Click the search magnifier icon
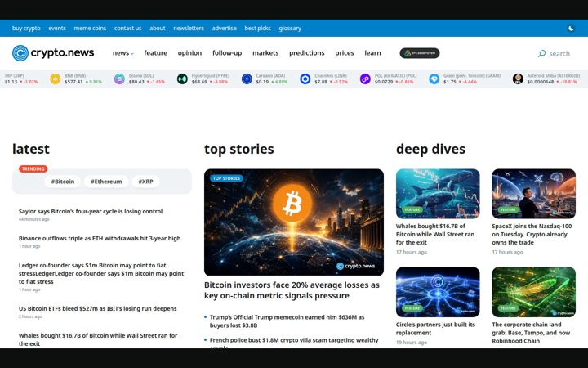 [541, 53]
